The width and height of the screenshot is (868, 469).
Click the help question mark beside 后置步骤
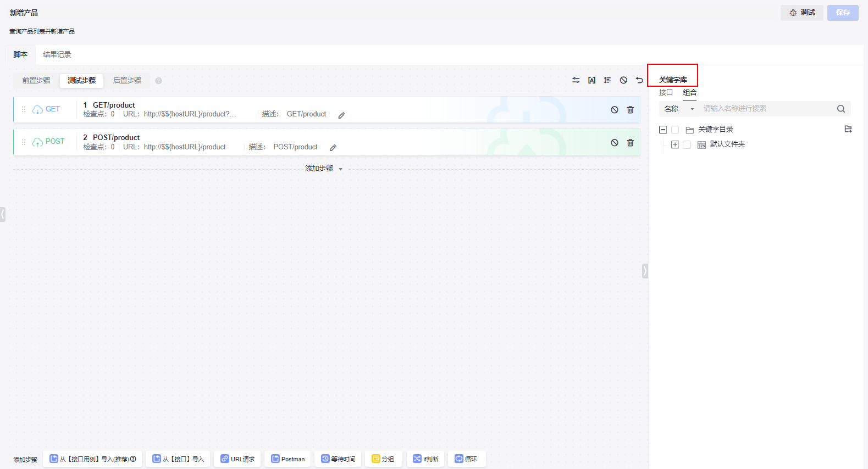[158, 81]
